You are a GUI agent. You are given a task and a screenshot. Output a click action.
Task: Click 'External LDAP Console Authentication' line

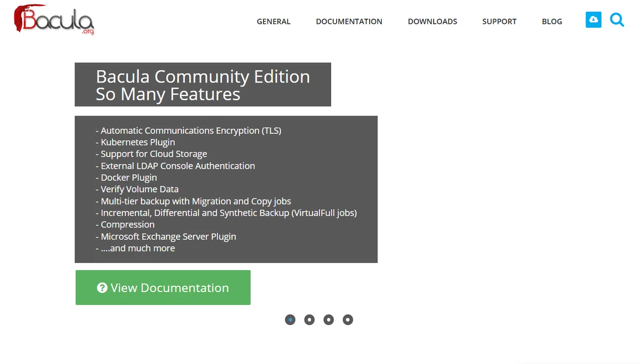[175, 166]
